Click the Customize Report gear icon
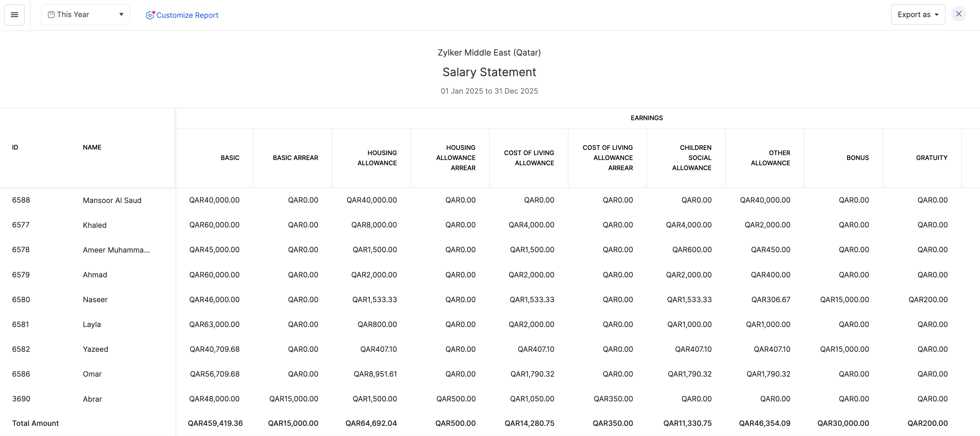Screen dimensions: 980x436 (150, 15)
